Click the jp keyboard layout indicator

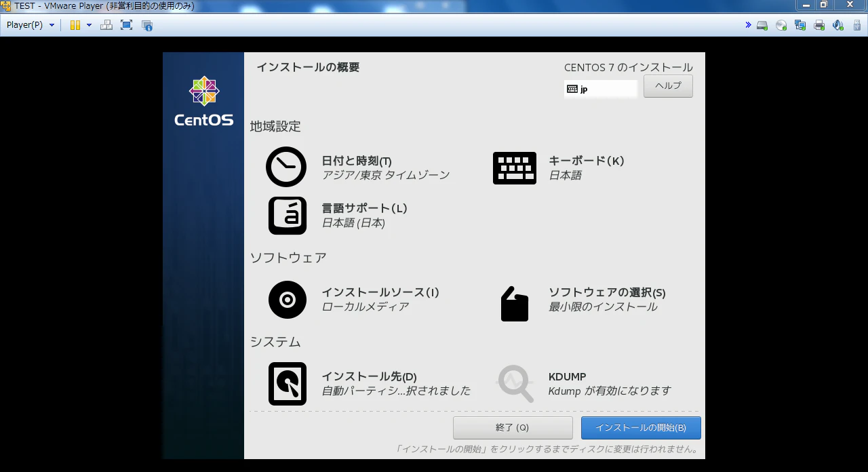(x=601, y=89)
